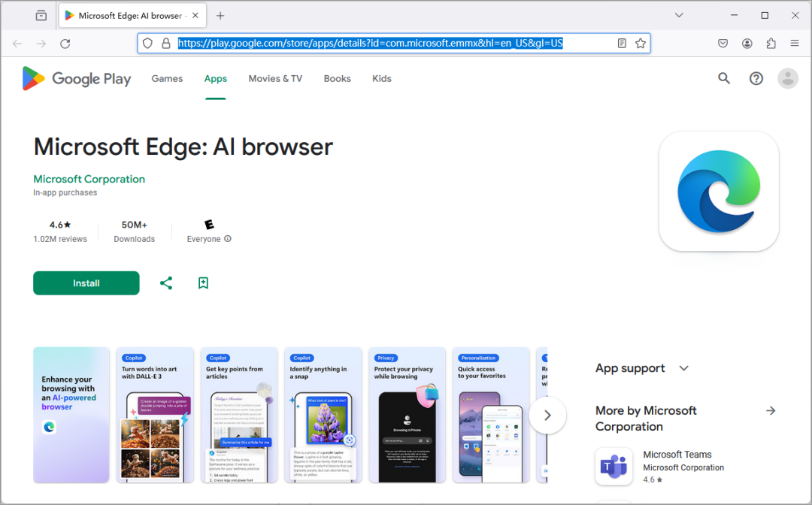This screenshot has width=812, height=505.
Task: Switch to Microsoft Edge: AI browser tab
Action: 132,16
